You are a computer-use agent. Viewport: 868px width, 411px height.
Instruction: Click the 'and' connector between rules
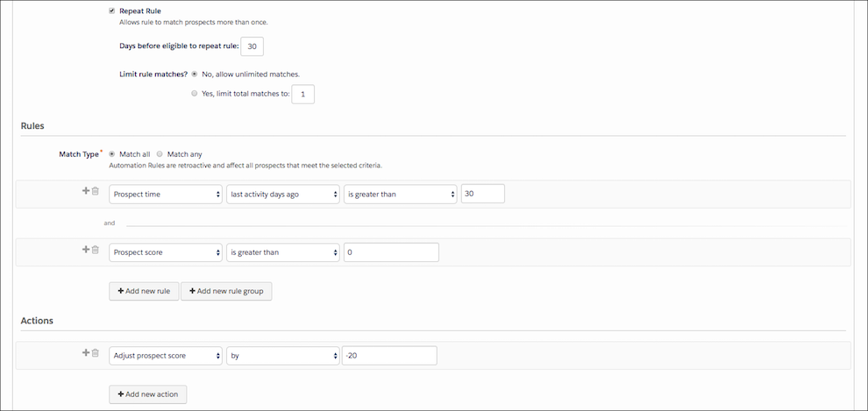109,223
